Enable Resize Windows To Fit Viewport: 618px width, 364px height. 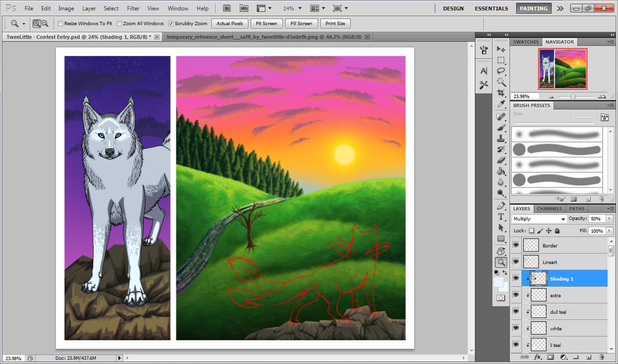point(60,23)
